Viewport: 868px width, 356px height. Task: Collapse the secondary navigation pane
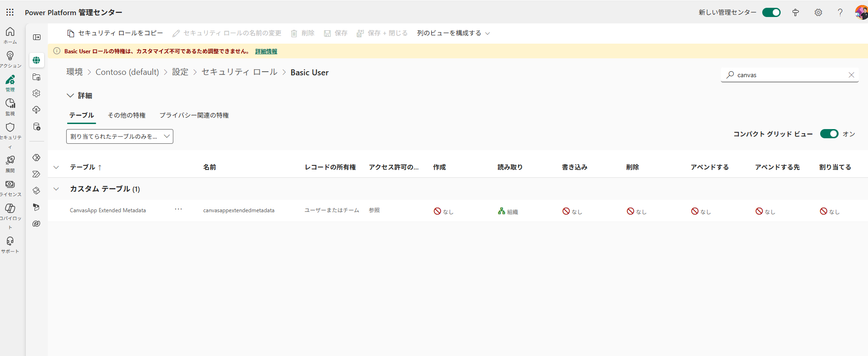click(x=37, y=37)
